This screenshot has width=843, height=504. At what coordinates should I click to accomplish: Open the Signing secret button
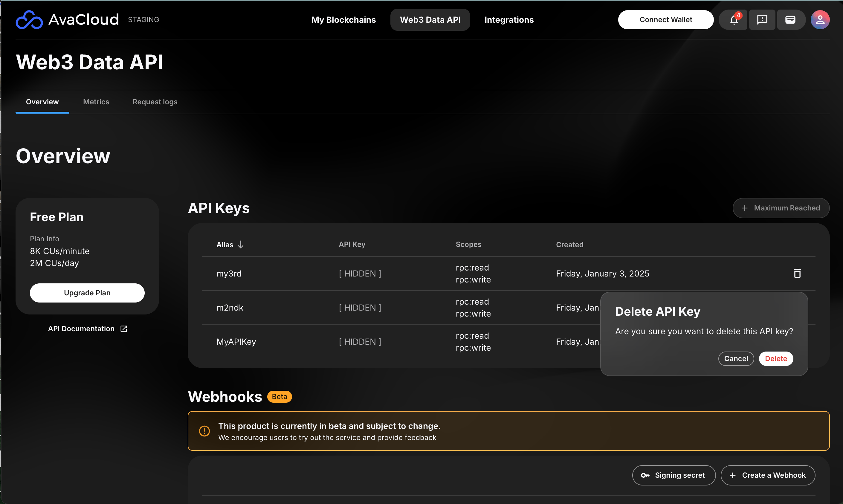(674, 475)
